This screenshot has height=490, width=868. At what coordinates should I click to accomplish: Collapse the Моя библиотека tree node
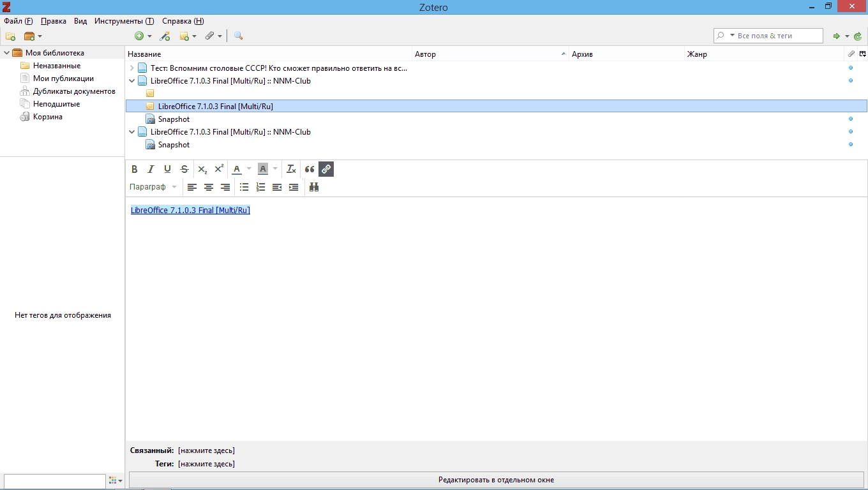click(x=6, y=53)
